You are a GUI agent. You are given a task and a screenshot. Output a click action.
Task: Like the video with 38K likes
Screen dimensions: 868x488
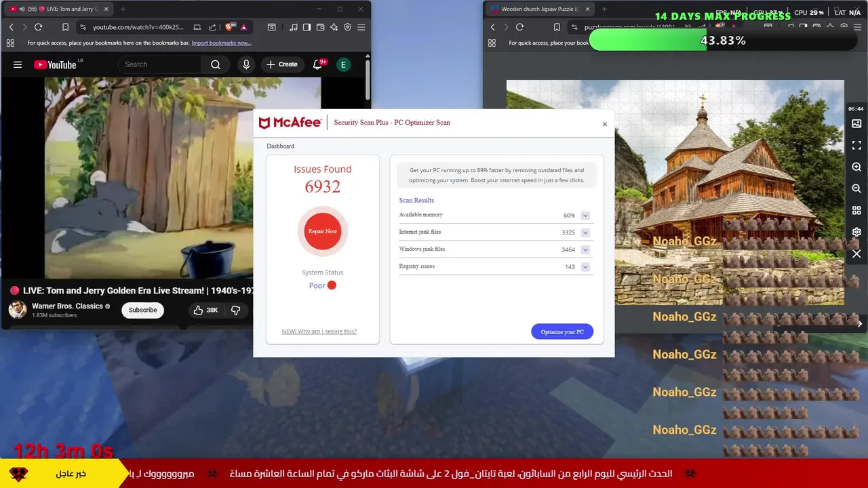pyautogui.click(x=205, y=310)
